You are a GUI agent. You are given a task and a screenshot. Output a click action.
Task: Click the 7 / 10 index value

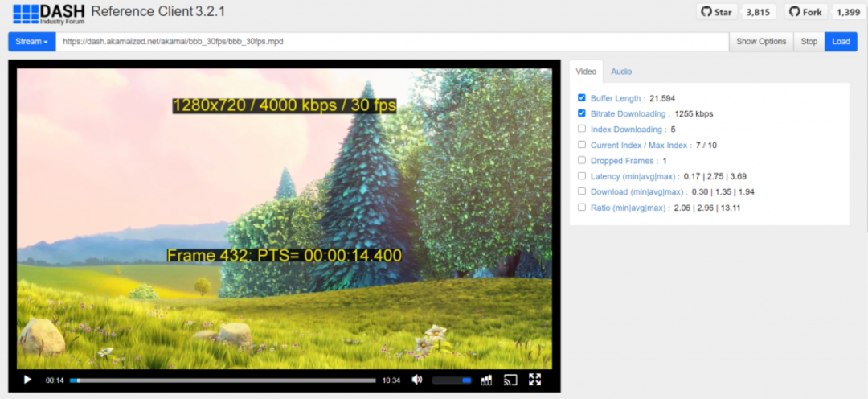coord(706,145)
